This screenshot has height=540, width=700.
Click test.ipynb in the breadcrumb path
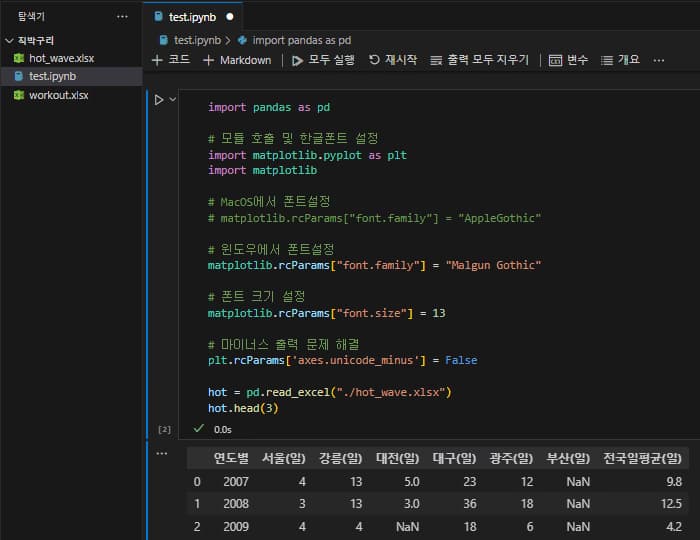[196, 40]
